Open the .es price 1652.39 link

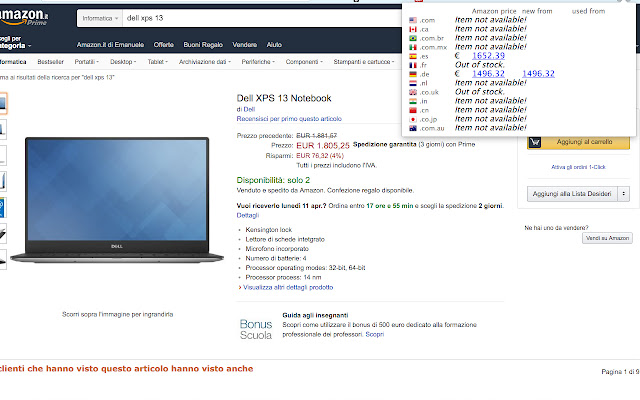pyautogui.click(x=488, y=56)
